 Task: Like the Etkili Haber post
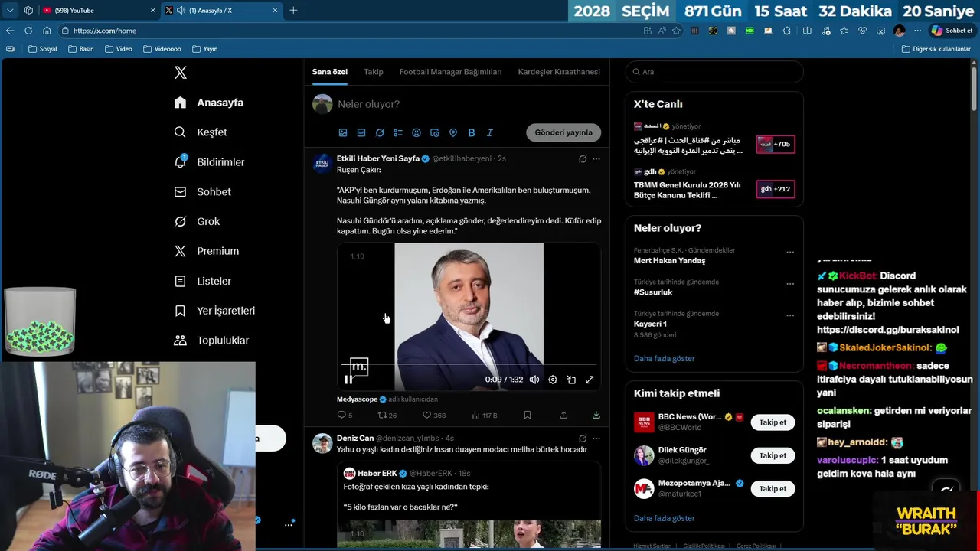click(434, 416)
